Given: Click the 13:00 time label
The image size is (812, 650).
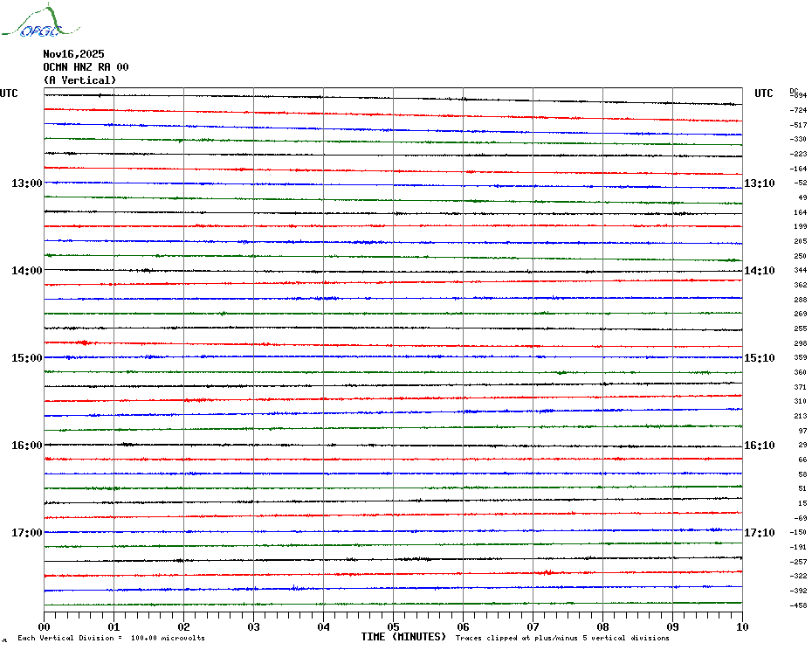Looking at the screenshot, I should 27,183.
